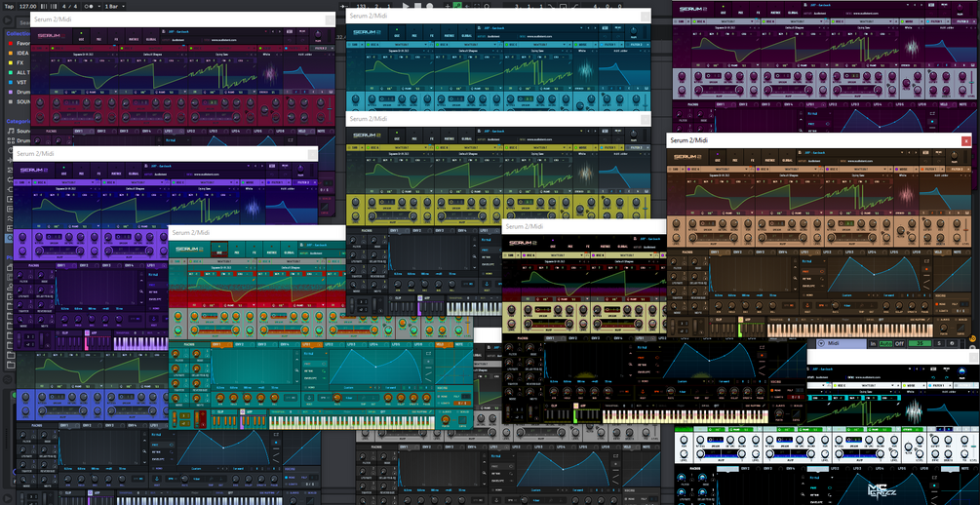Viewport: 980px width, 505px height.
Task: Open the 1 Bar quantize dropdown
Action: (115, 6)
